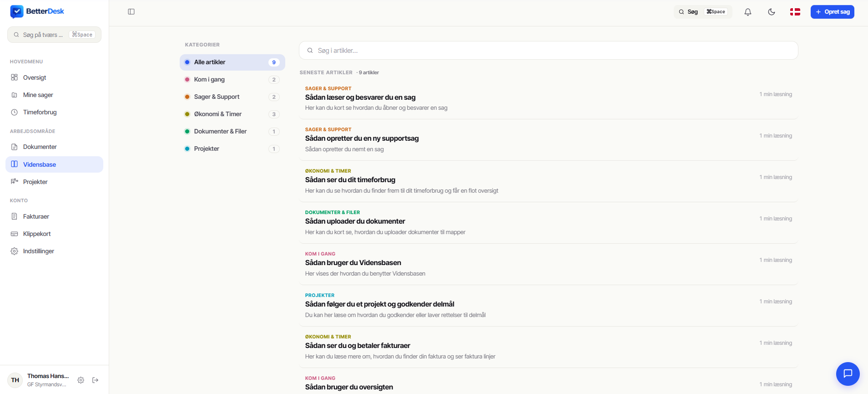
Task: Toggle the sidebar collapse icon
Action: pyautogui.click(x=131, y=12)
